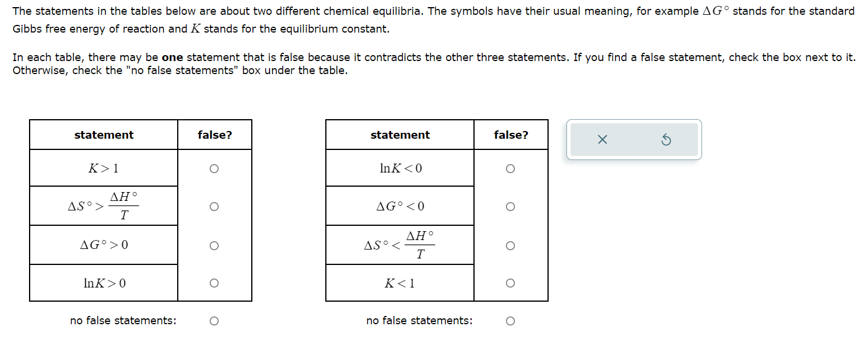Click right table's 'false?' header

pos(511,135)
